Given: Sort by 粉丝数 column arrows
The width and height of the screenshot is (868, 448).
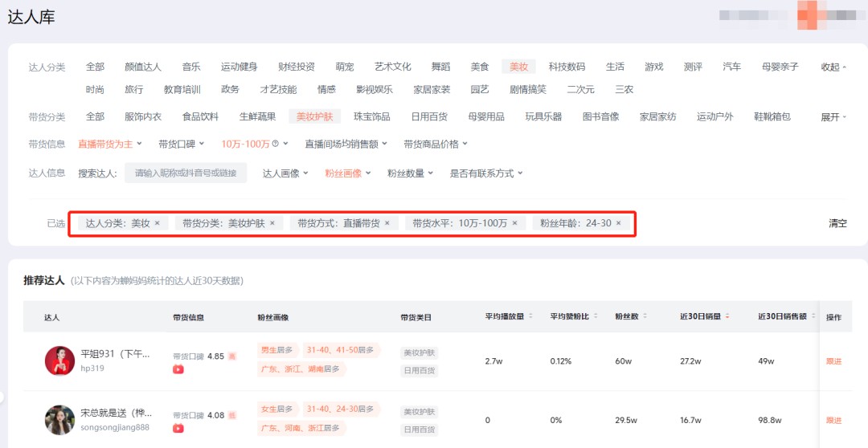Looking at the screenshot, I should coord(645,316).
